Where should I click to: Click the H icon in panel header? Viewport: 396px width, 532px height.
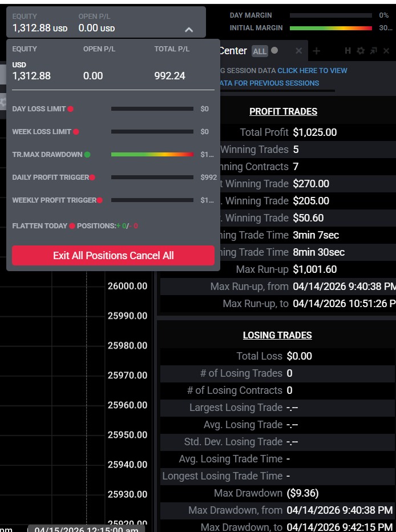click(x=347, y=51)
